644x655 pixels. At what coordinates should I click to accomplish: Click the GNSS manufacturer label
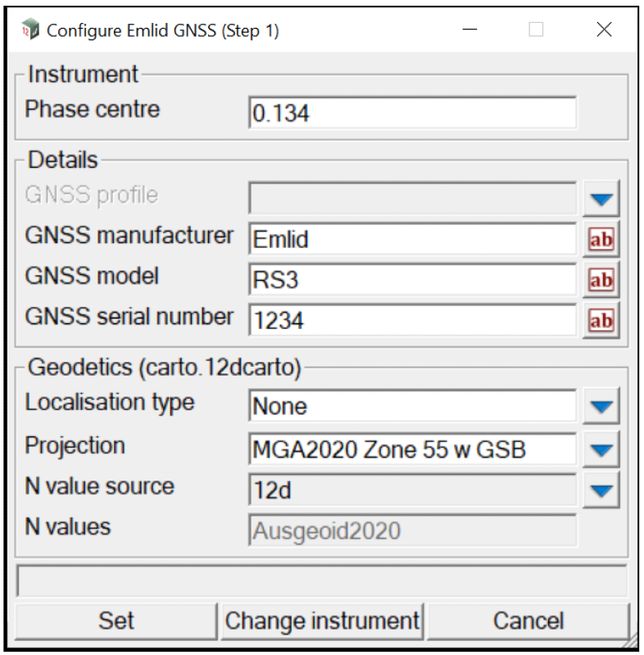(x=129, y=236)
